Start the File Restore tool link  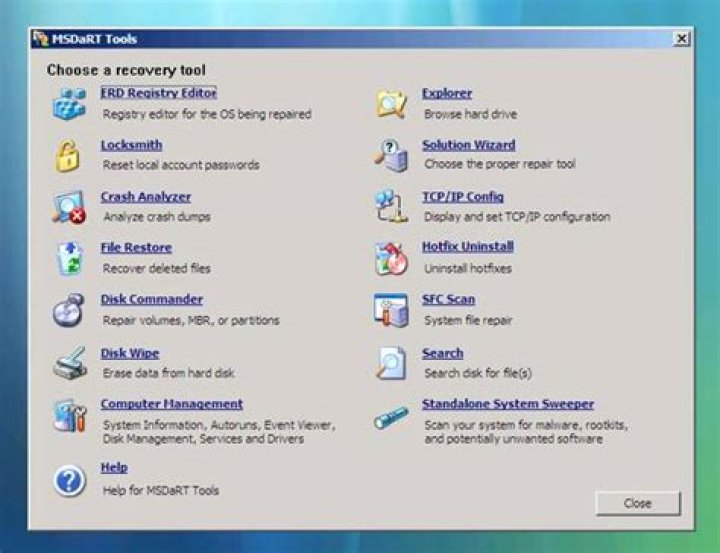(x=136, y=248)
